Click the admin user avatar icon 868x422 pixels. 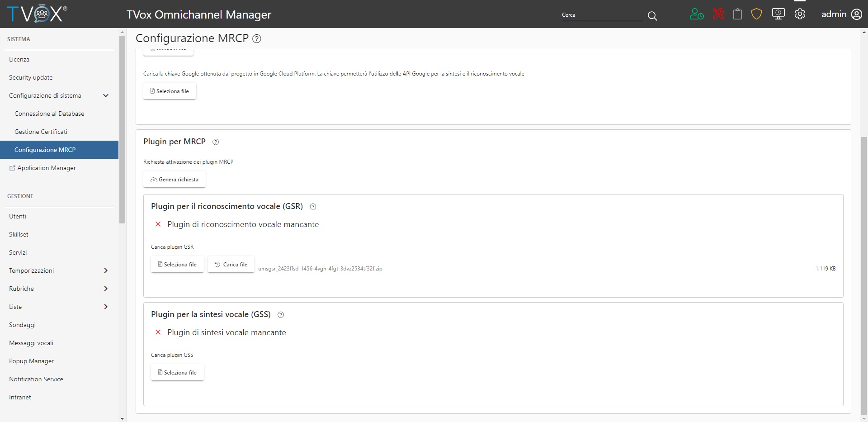point(857,14)
